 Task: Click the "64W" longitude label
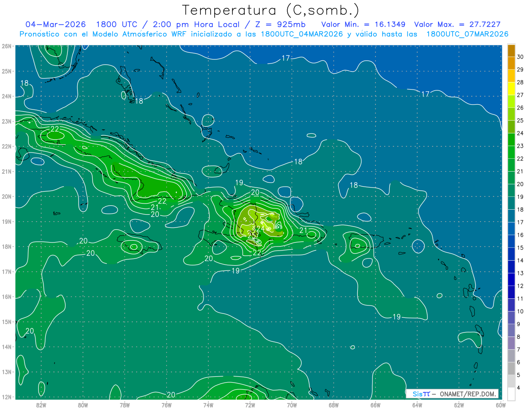pos(417,405)
